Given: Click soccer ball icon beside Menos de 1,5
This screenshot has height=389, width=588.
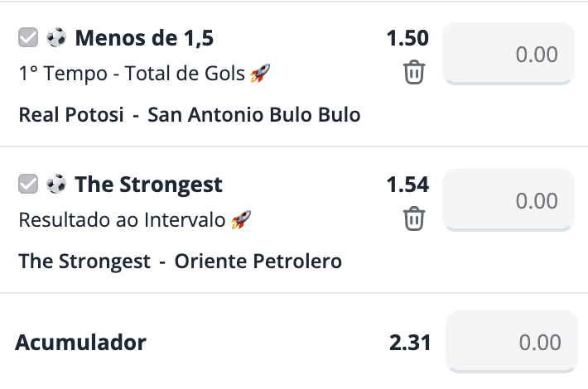Looking at the screenshot, I should point(56,37).
